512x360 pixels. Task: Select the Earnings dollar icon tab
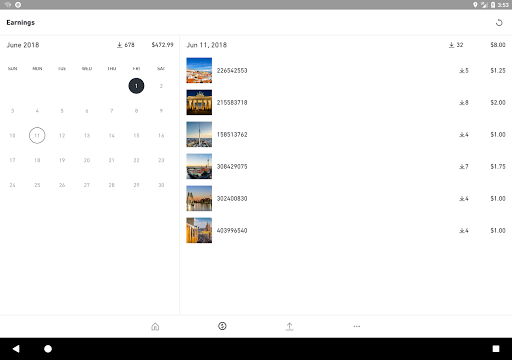[x=222, y=326]
